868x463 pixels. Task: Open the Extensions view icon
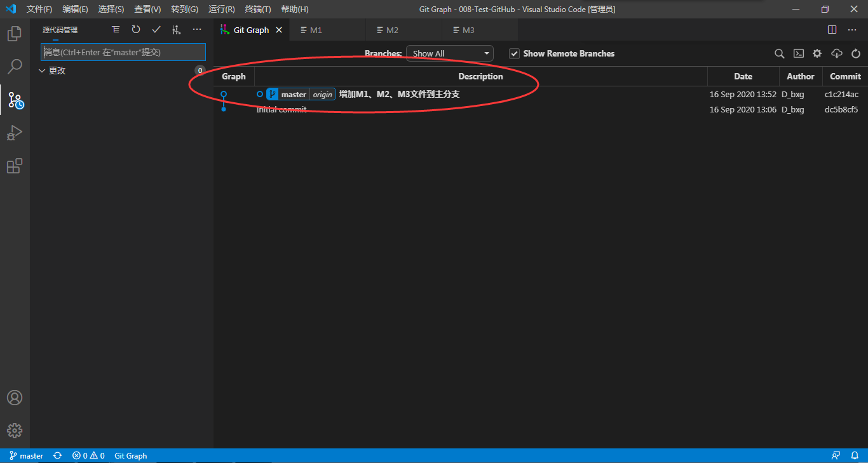tap(15, 166)
